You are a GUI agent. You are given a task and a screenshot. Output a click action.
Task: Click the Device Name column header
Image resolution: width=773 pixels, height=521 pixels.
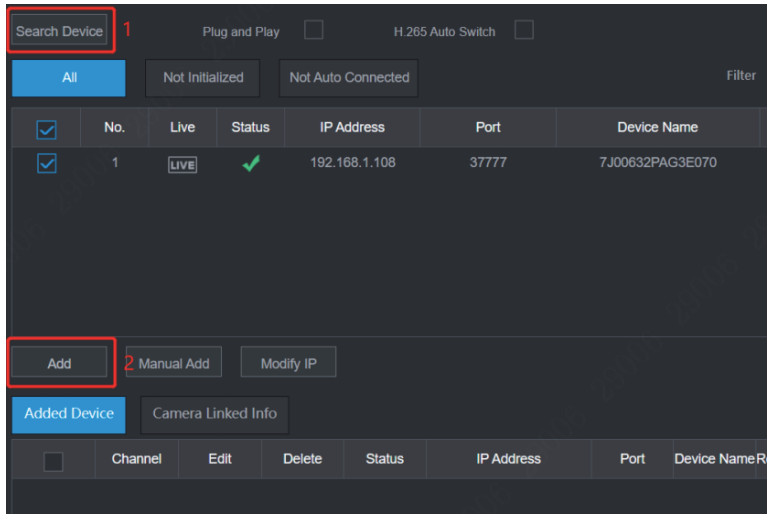pos(657,127)
